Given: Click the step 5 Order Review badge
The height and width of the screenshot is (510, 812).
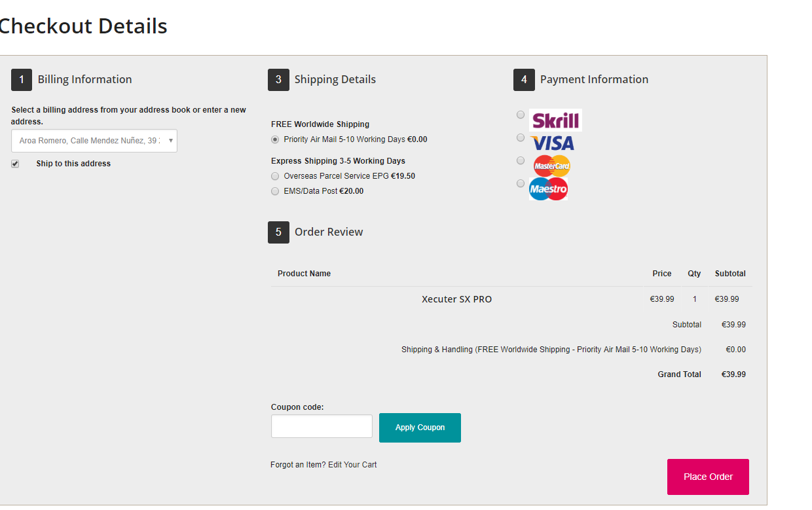Looking at the screenshot, I should pos(278,232).
